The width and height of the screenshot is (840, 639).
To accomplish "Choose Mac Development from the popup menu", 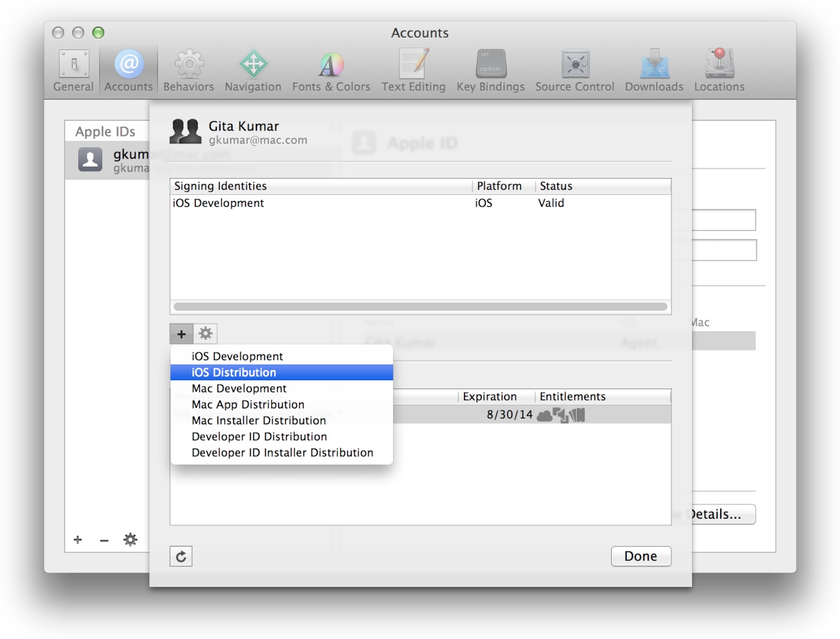I will (x=281, y=388).
